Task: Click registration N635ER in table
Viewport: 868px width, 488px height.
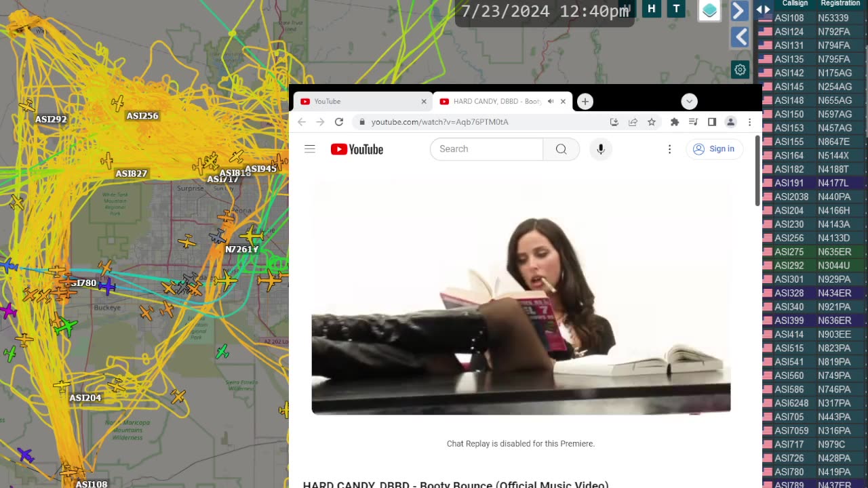Action: click(835, 251)
